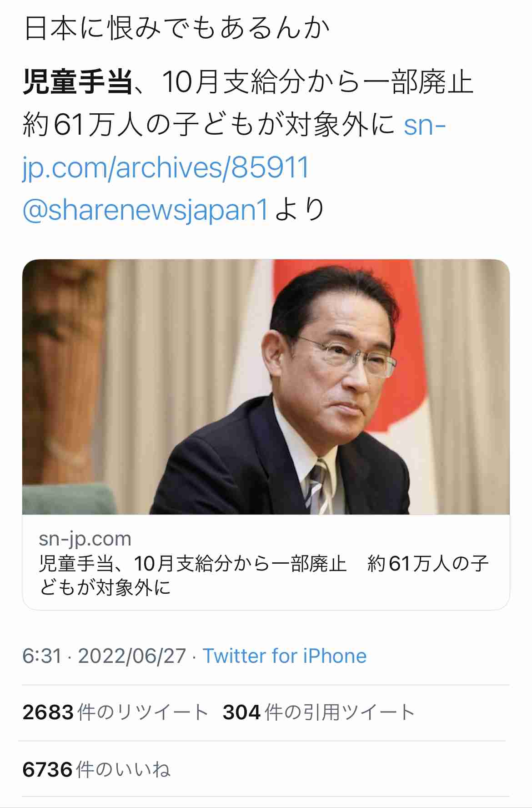Tap the tweet's first line 日本に恨みでもあるんか
This screenshot has width=532, height=808.
(x=177, y=28)
